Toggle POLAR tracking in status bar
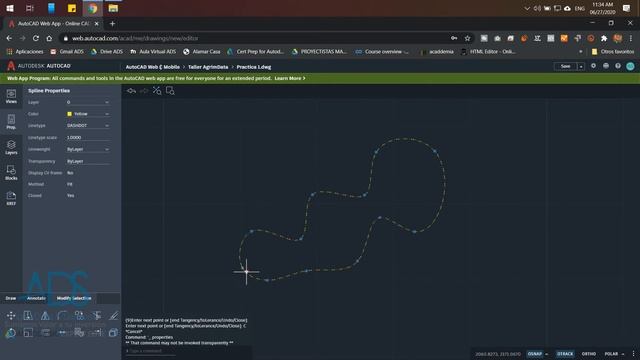Screen dimensions: 640x360 tap(611, 354)
